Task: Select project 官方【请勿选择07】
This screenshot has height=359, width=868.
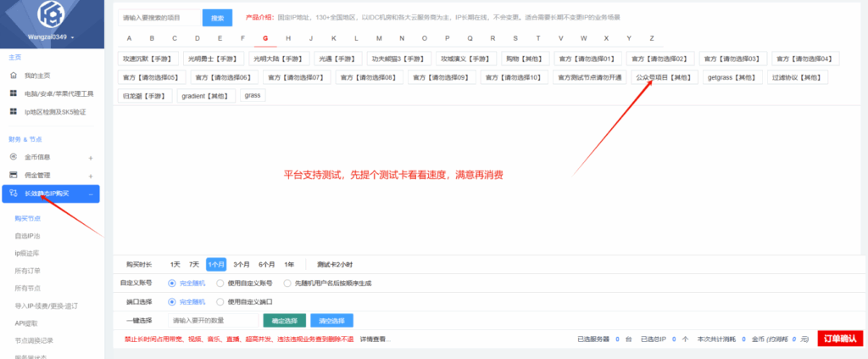Action: 297,77
